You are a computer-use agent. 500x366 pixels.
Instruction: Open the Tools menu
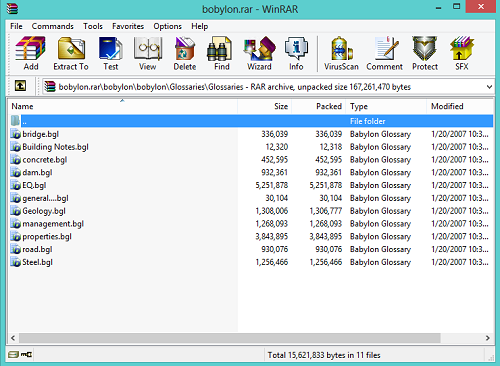pos(93,26)
